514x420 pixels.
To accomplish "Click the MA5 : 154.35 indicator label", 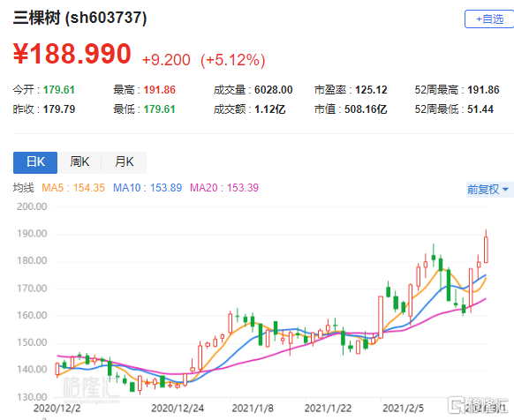I will click(73, 188).
